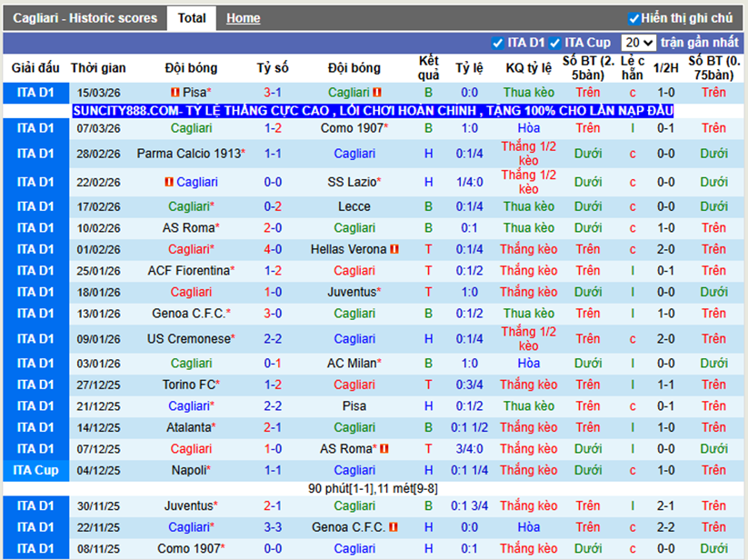748x560 pixels.
Task: Switch to the Home tab
Action: point(243,18)
